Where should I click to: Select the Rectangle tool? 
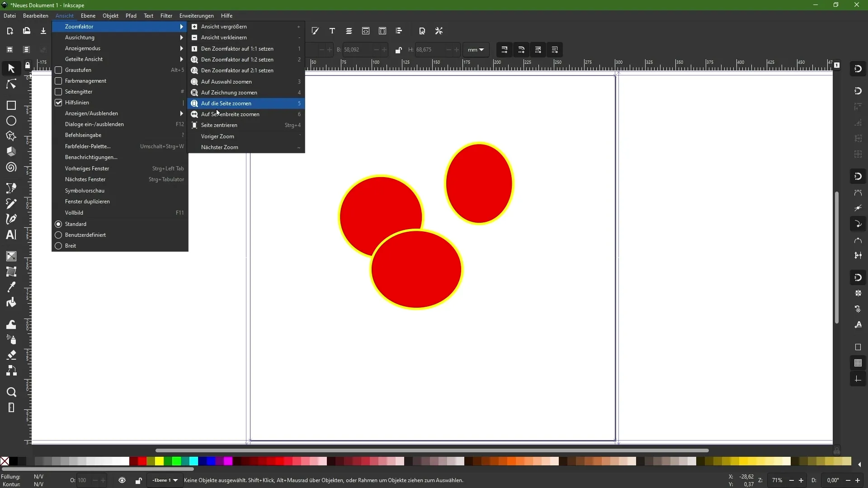point(11,105)
